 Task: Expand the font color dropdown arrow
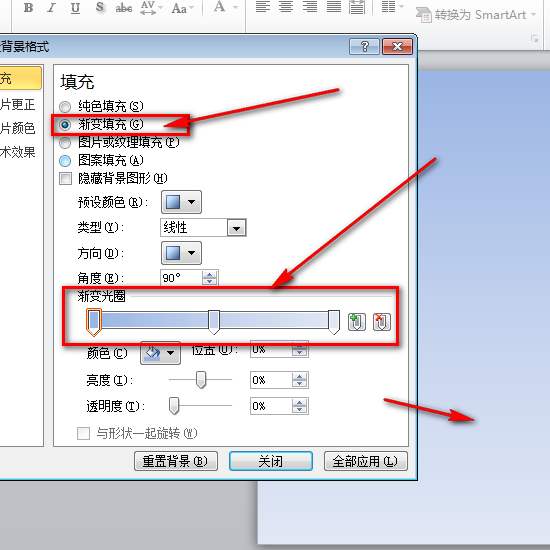(x=235, y=7)
